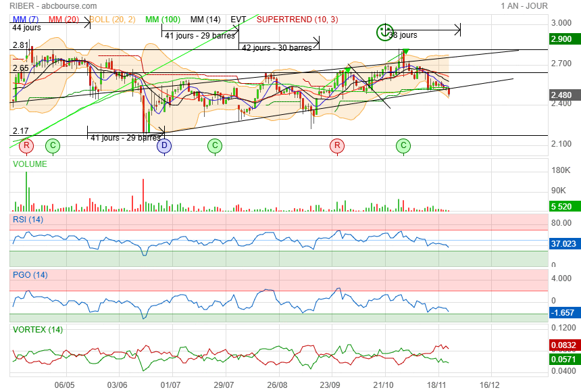
Task: Click the blue D event marker
Action: tap(165, 145)
